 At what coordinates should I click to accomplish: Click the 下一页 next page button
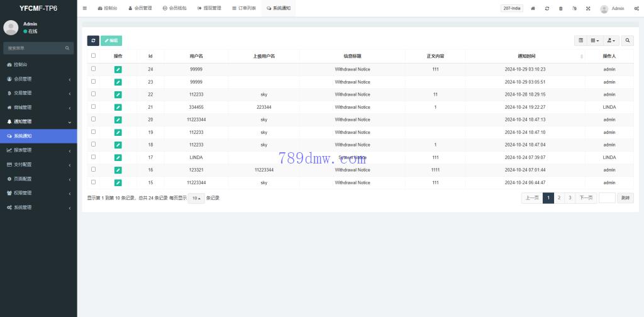(586, 197)
